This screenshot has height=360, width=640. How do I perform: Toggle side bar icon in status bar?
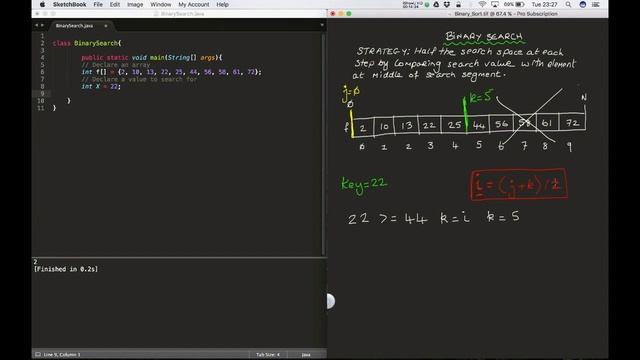[x=38, y=354]
